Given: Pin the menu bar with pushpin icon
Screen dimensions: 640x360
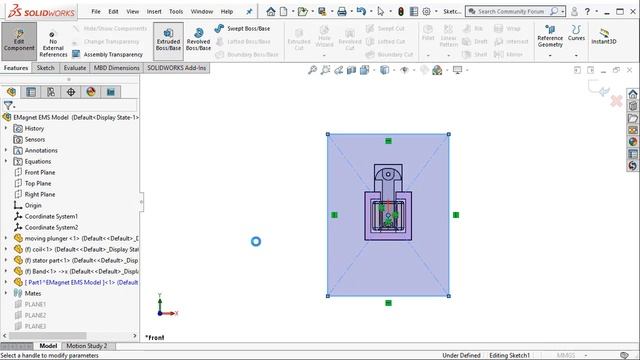Looking at the screenshot, I should (x=249, y=12).
